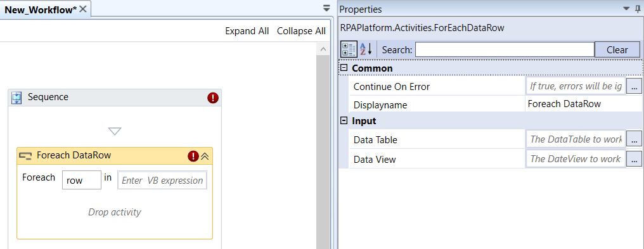
Task: Collapse the Foreach DataRow activity
Action: (x=205, y=156)
